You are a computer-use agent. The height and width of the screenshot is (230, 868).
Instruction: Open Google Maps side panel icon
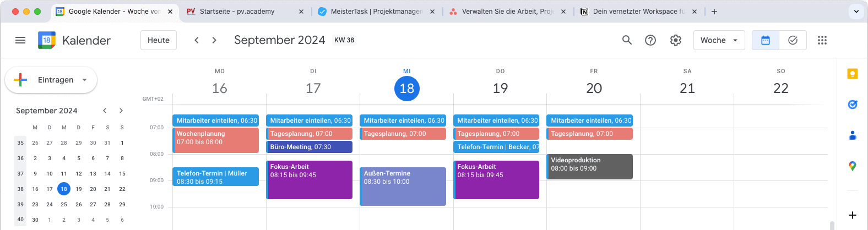(853, 166)
